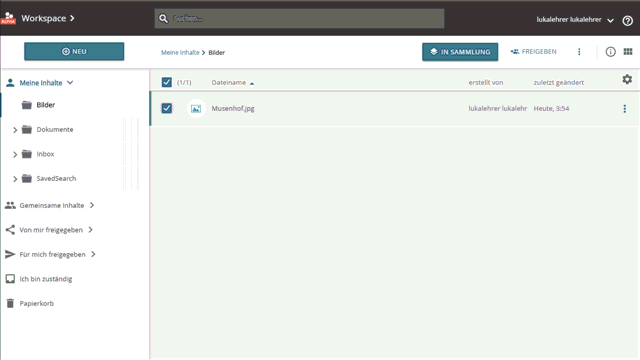Click the Musenhof.jpg image file icon
The height and width of the screenshot is (360, 640).
(x=196, y=109)
